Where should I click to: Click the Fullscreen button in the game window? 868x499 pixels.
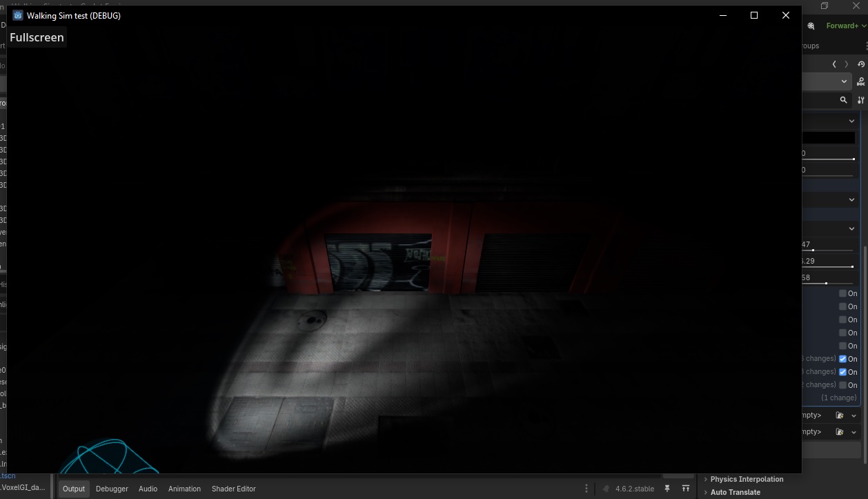37,37
